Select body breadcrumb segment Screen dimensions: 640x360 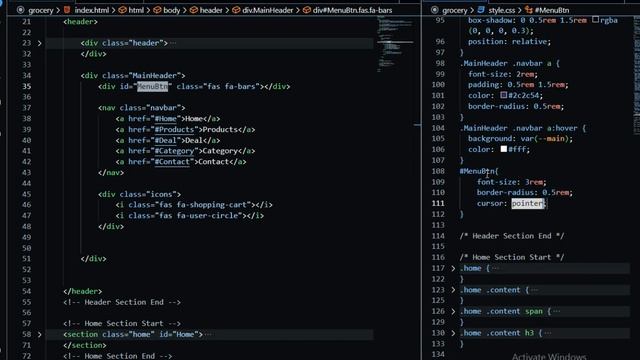(x=171, y=10)
